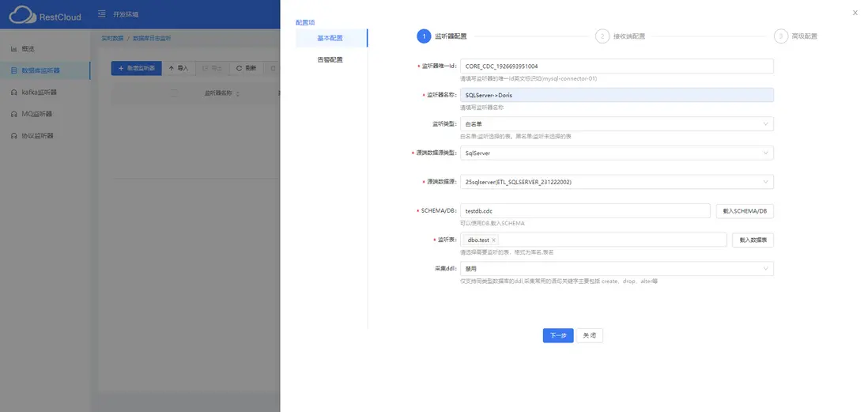Click the 监听器唯一Id input field
This screenshot has width=868, height=412.
pos(617,66)
